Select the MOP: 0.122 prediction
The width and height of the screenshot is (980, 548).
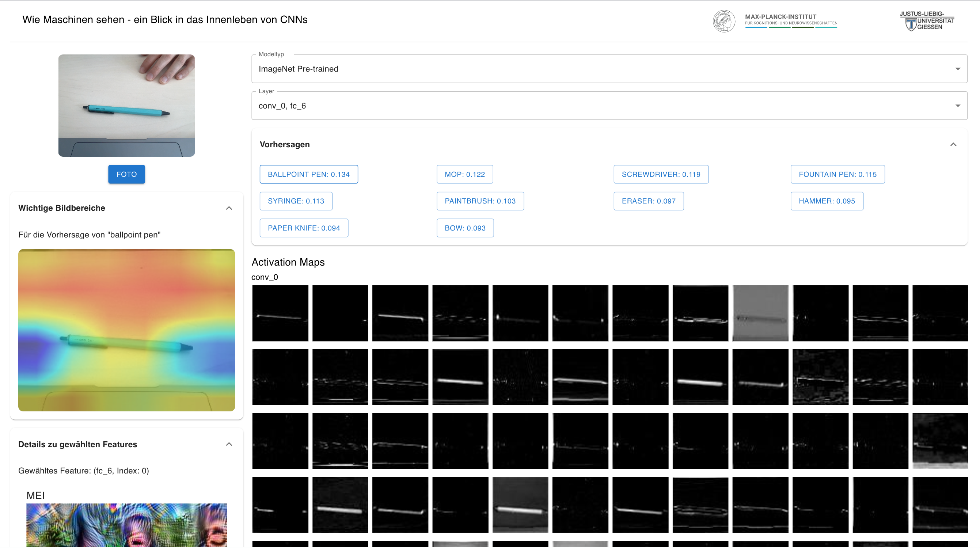465,174
